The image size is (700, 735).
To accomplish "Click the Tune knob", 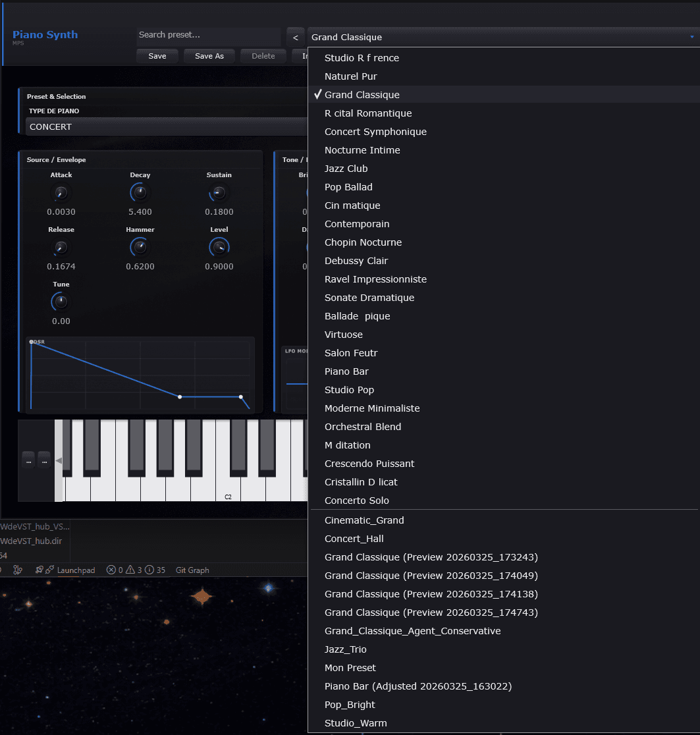I will [61, 302].
